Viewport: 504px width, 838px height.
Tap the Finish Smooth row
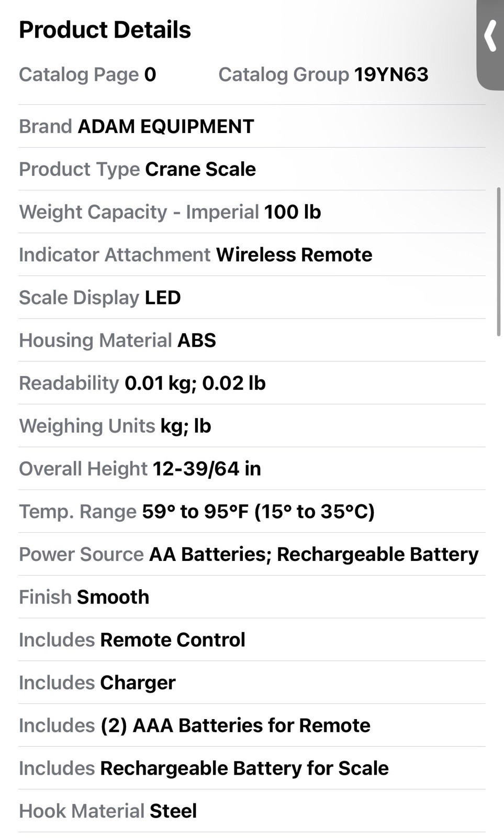pos(252,597)
